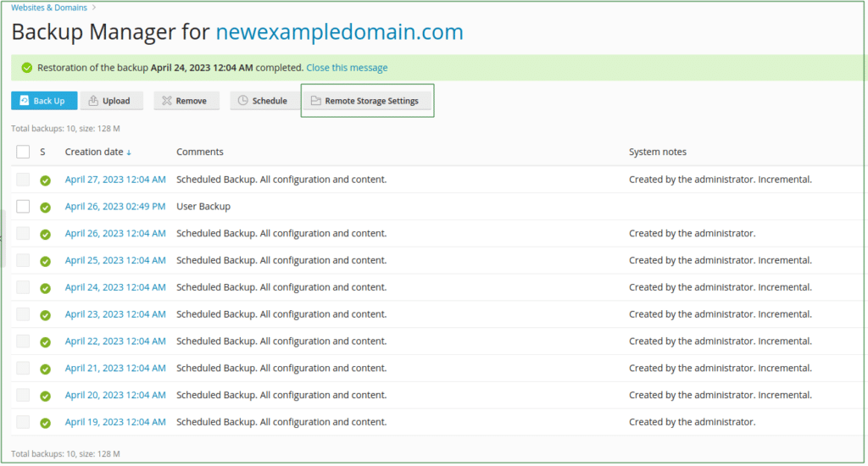Select checkbox for April 23, 2023 backup
The width and height of the screenshot is (868, 466).
[x=23, y=313]
